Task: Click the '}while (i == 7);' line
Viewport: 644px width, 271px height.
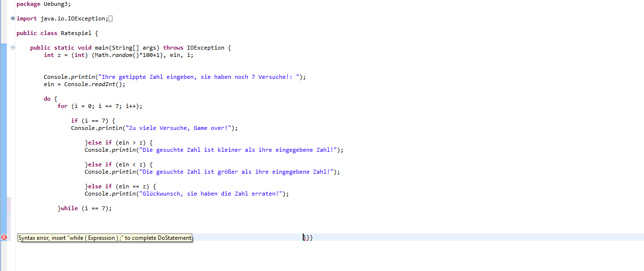Action: coord(85,208)
